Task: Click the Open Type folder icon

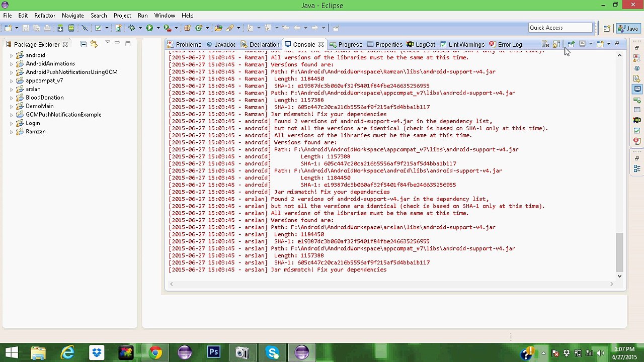Action: point(218,28)
